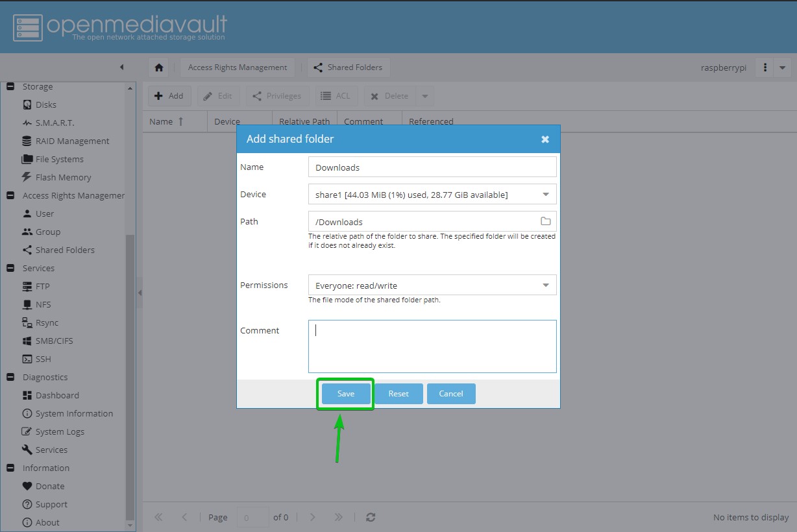The width and height of the screenshot is (797, 532).
Task: Click the Shared Folders breadcrumb tab
Action: pyautogui.click(x=349, y=67)
